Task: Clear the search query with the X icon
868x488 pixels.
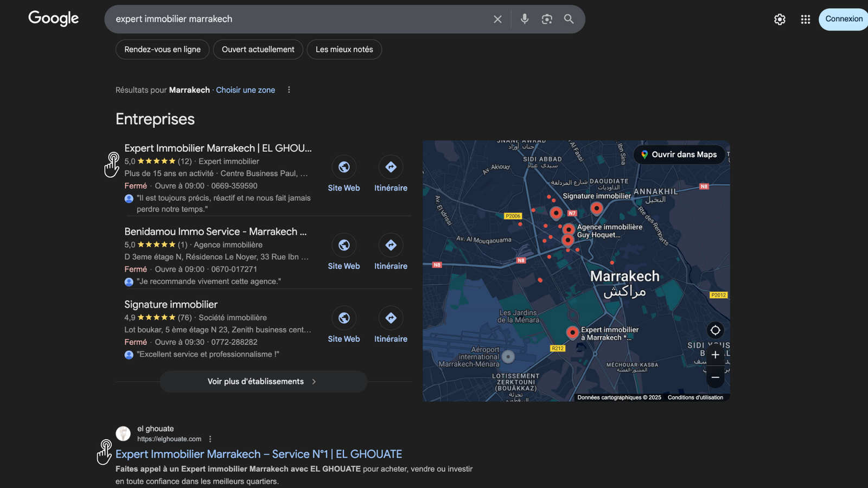Action: [x=497, y=19]
